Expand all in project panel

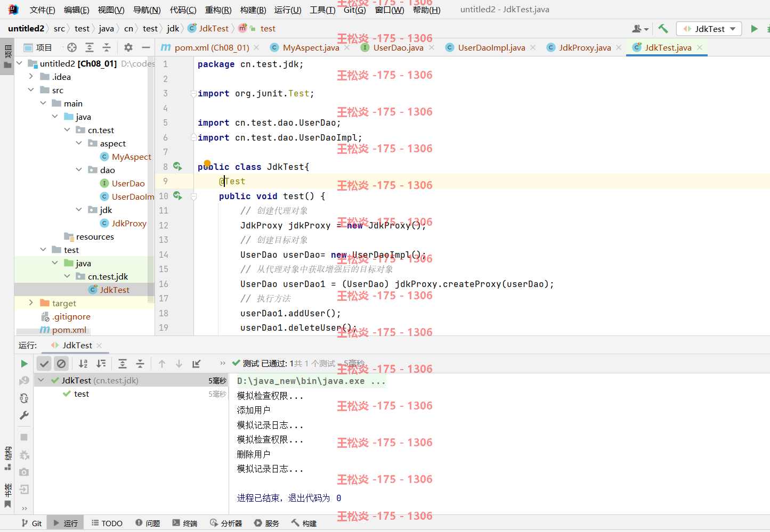coord(90,47)
